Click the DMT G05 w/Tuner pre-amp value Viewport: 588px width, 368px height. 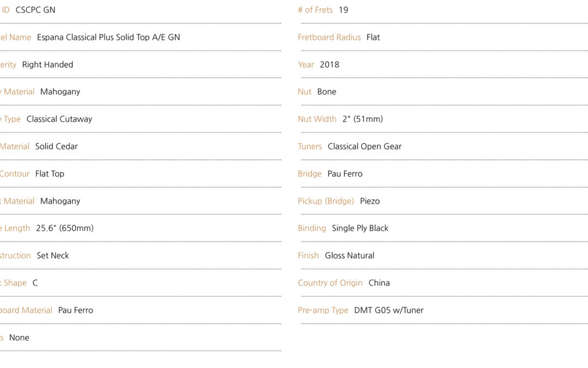pyautogui.click(x=389, y=310)
